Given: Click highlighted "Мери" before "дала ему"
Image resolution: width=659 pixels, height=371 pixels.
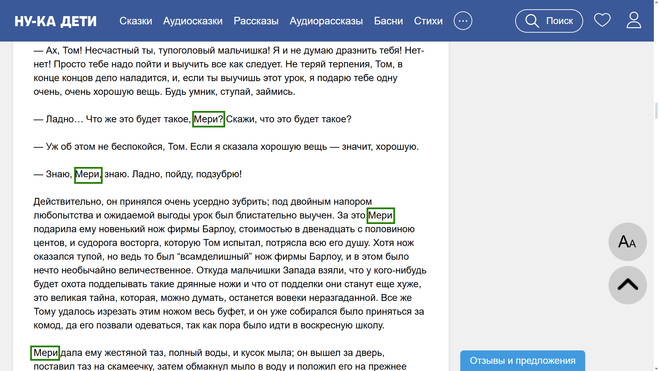Looking at the screenshot, I should click(45, 353).
